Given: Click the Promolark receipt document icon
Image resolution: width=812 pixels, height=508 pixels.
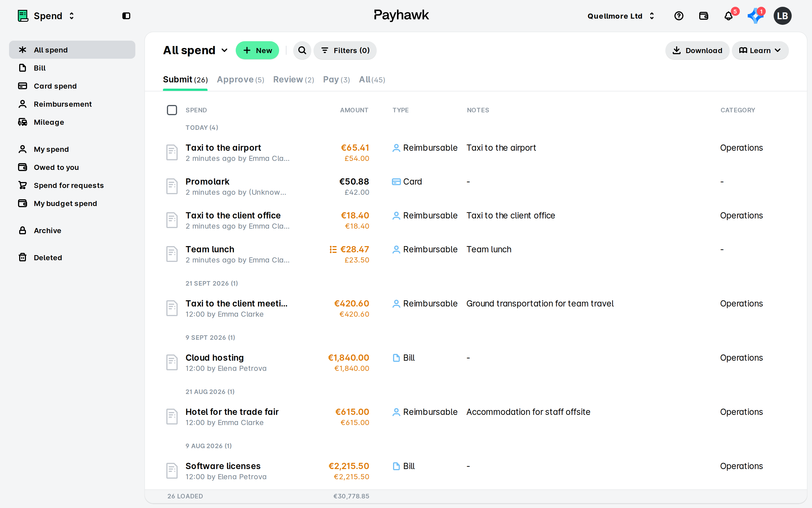Looking at the screenshot, I should pyautogui.click(x=172, y=187).
